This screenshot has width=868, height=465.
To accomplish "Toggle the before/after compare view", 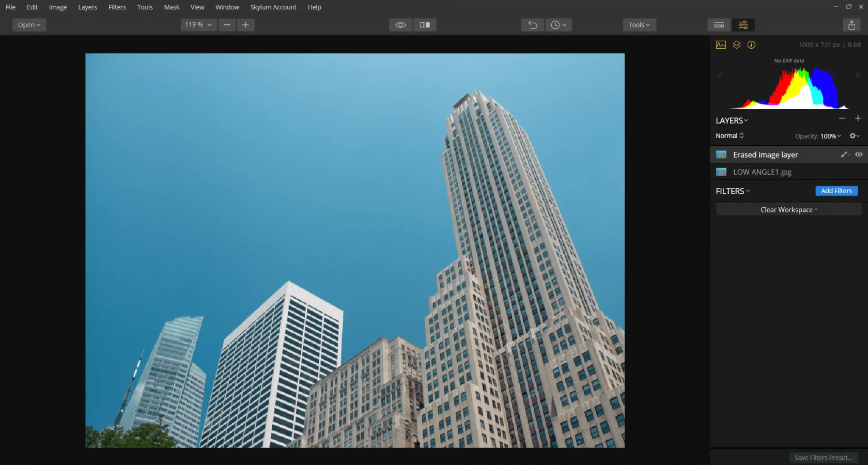I will click(x=425, y=25).
